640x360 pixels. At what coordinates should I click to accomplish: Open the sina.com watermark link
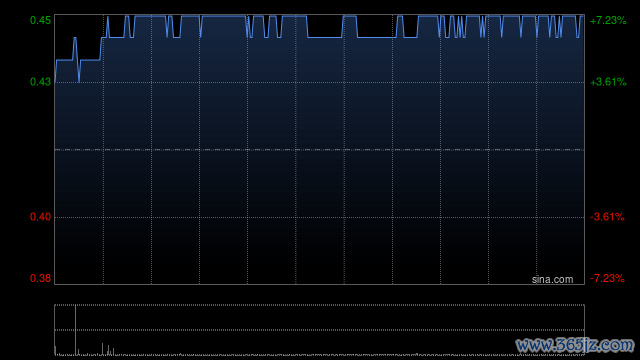click(552, 280)
